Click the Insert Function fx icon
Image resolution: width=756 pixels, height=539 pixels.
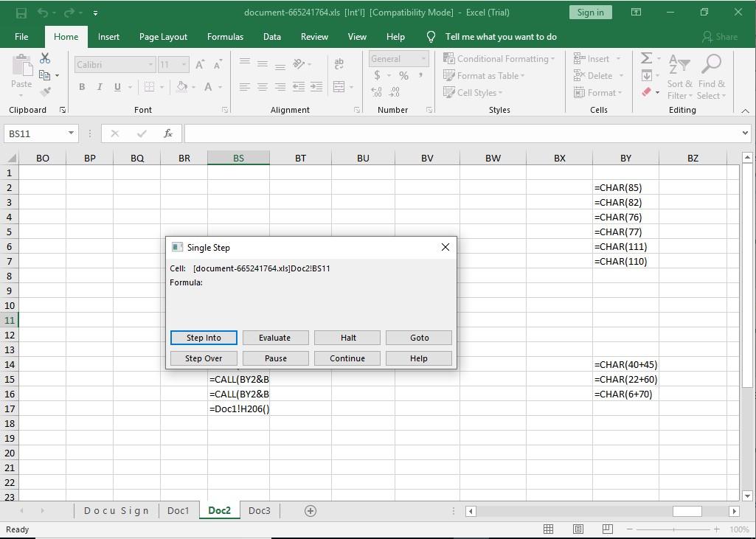(x=168, y=133)
